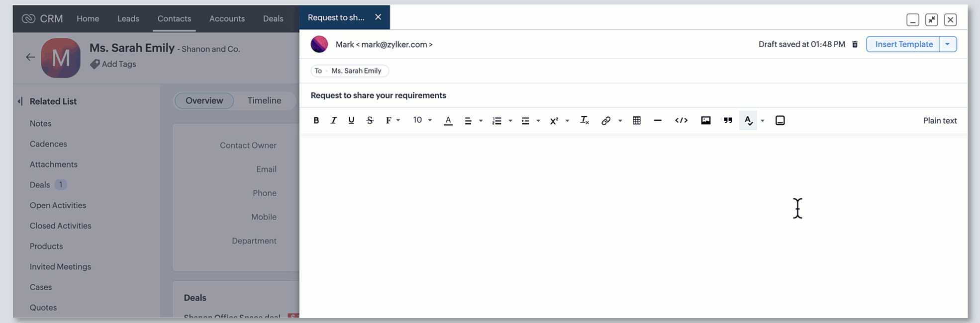Switch the editor to Plain text

click(940, 121)
